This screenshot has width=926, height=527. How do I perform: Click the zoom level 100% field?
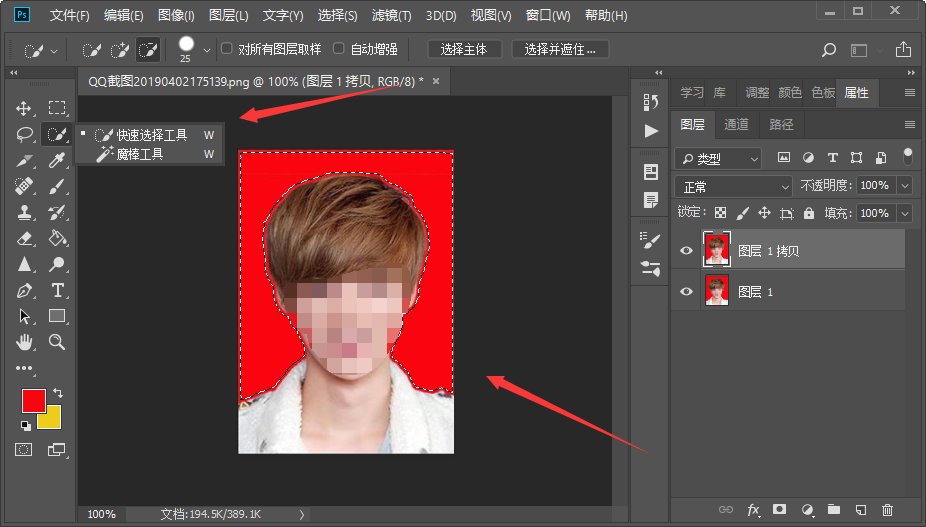[102, 514]
